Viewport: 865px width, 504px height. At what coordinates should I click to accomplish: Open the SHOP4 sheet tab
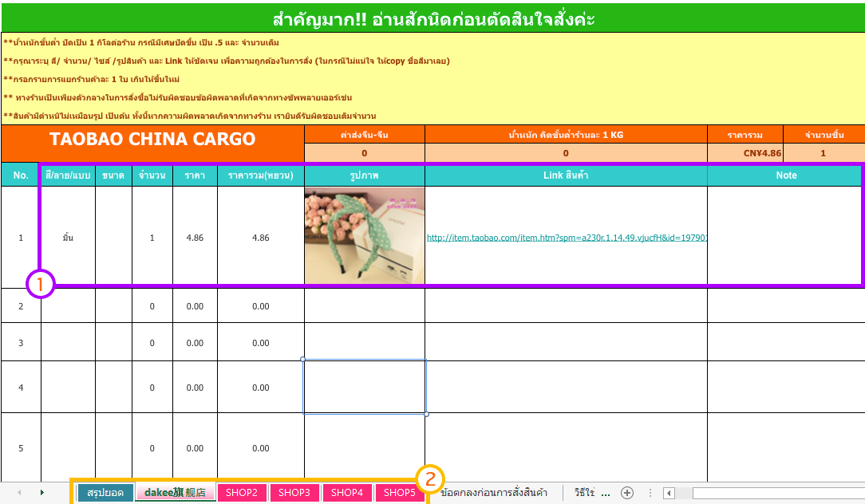(346, 493)
